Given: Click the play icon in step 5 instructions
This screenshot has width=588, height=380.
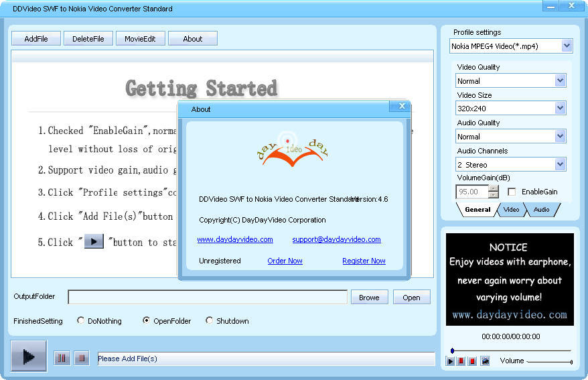Looking at the screenshot, I should coord(94,241).
